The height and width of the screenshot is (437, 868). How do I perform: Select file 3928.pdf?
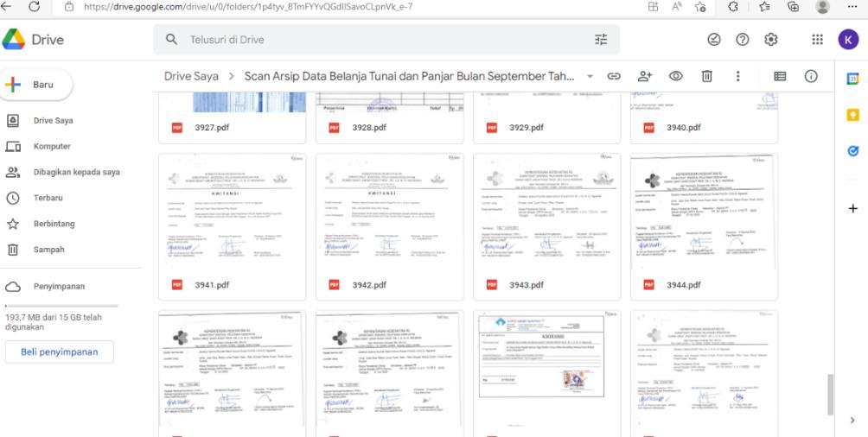(x=389, y=118)
